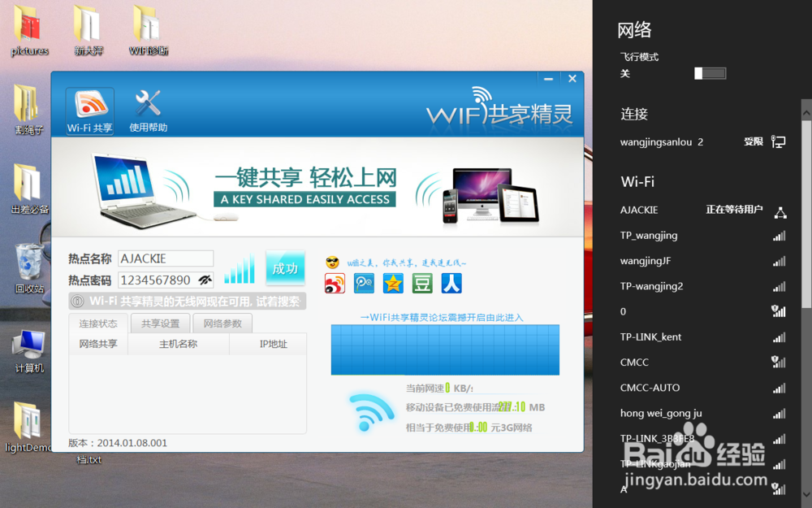Image resolution: width=812 pixels, height=508 pixels.
Task: Click the 热点名称 field with AJACKIE
Action: coord(166,258)
